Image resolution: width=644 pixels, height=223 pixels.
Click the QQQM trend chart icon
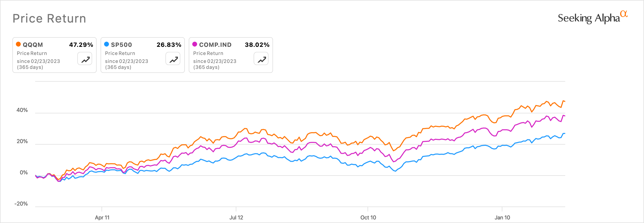point(85,59)
